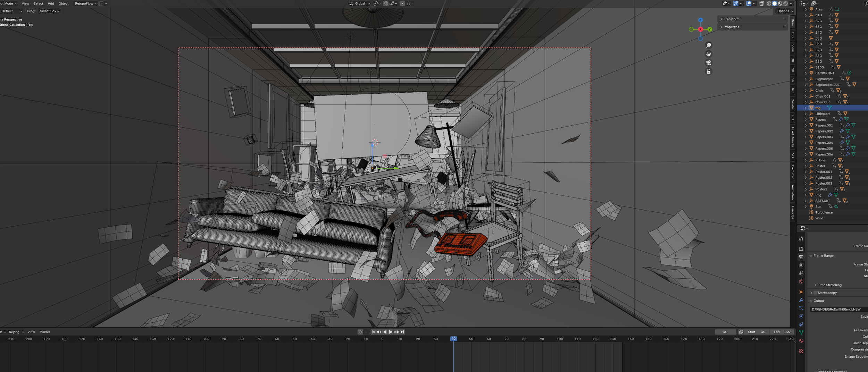Switch to the HardOps sidebar tab
The image size is (868, 372).
[x=793, y=213]
